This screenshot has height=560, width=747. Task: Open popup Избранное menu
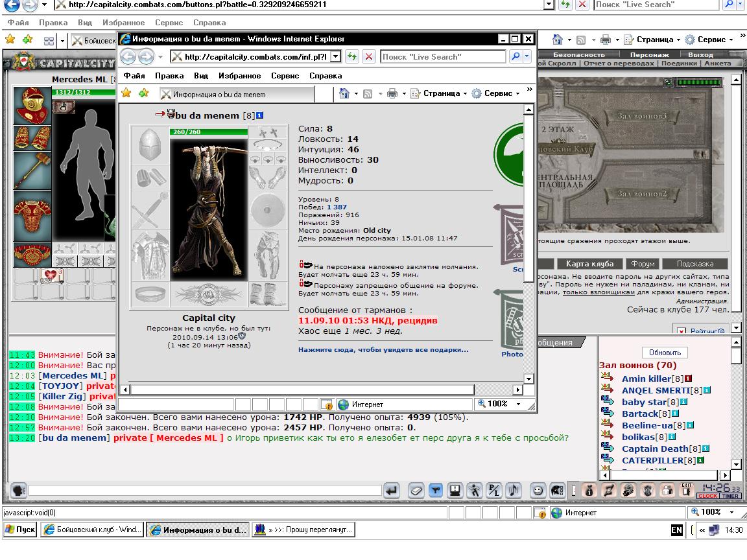[x=240, y=76]
